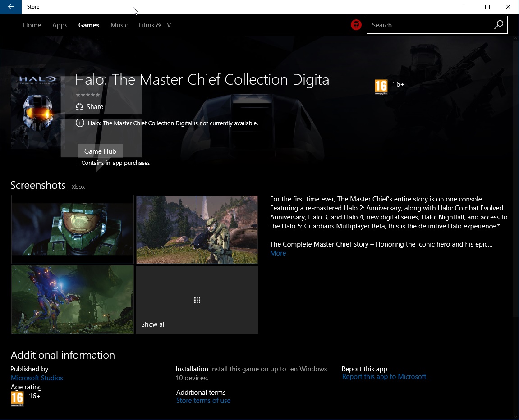Open Store terms of use link
The image size is (519, 420).
click(x=203, y=401)
